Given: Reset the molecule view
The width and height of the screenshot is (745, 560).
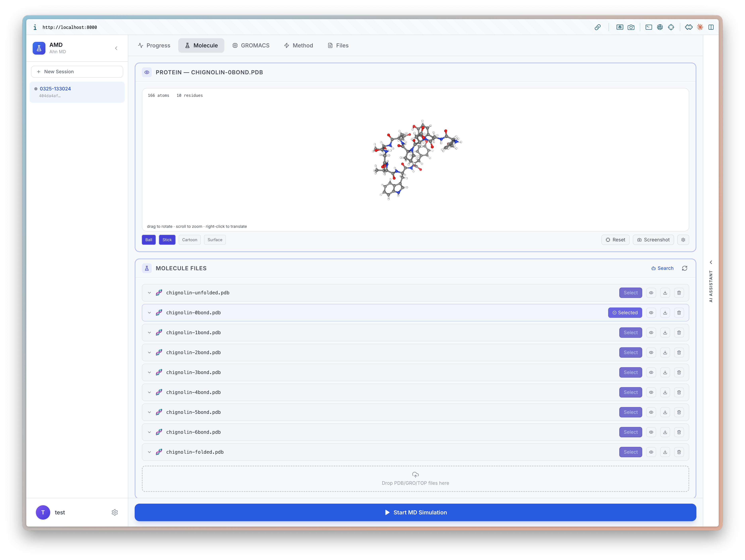Looking at the screenshot, I should click(x=615, y=240).
